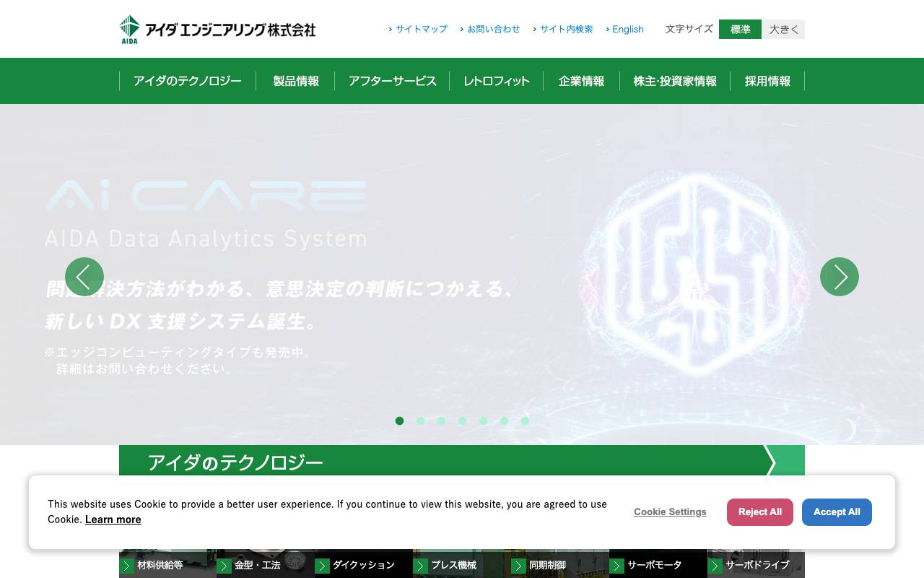Open the Learn more cookie link
The image size is (924, 578).
(x=113, y=519)
